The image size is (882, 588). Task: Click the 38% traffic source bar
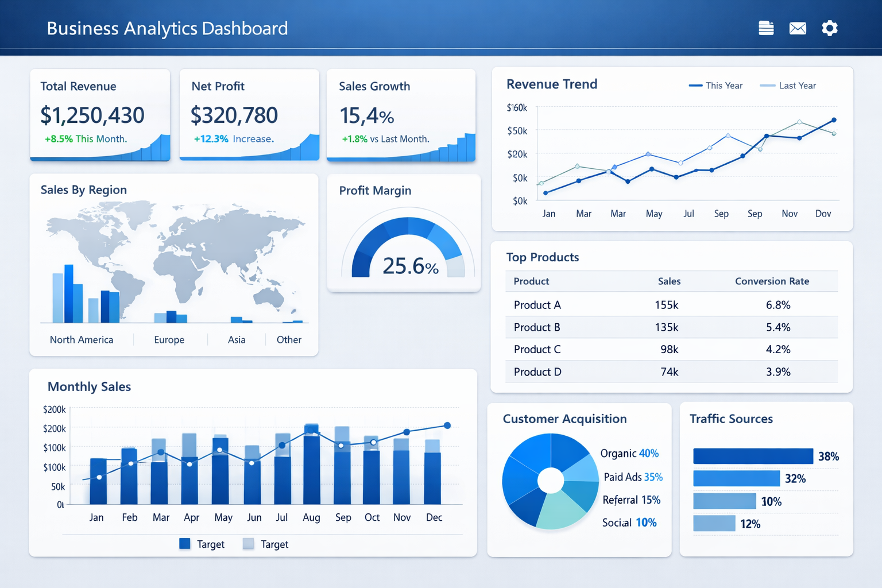(x=752, y=455)
